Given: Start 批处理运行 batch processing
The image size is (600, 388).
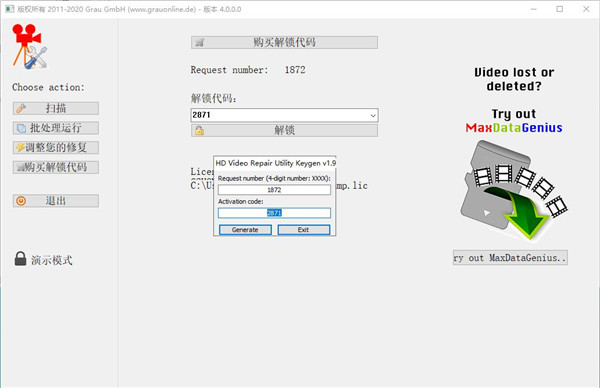Looking at the screenshot, I should pyautogui.click(x=55, y=128).
